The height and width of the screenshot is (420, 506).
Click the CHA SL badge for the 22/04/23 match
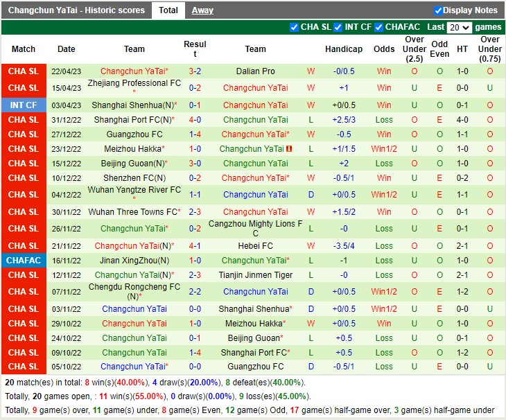(24, 71)
